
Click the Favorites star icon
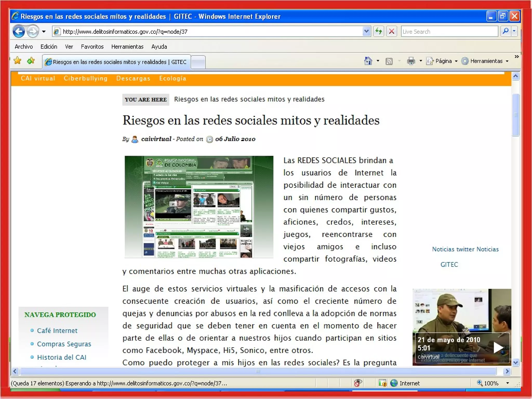tap(17, 61)
